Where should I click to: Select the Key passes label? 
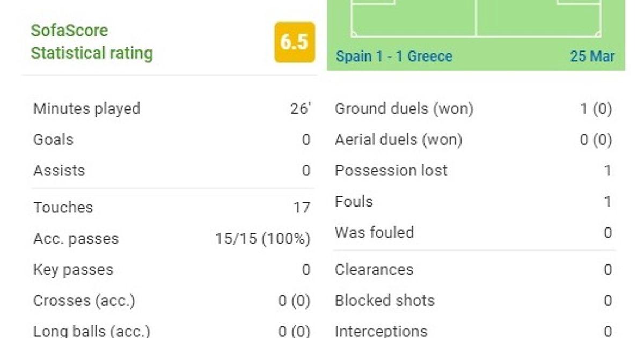pyautogui.click(x=73, y=270)
